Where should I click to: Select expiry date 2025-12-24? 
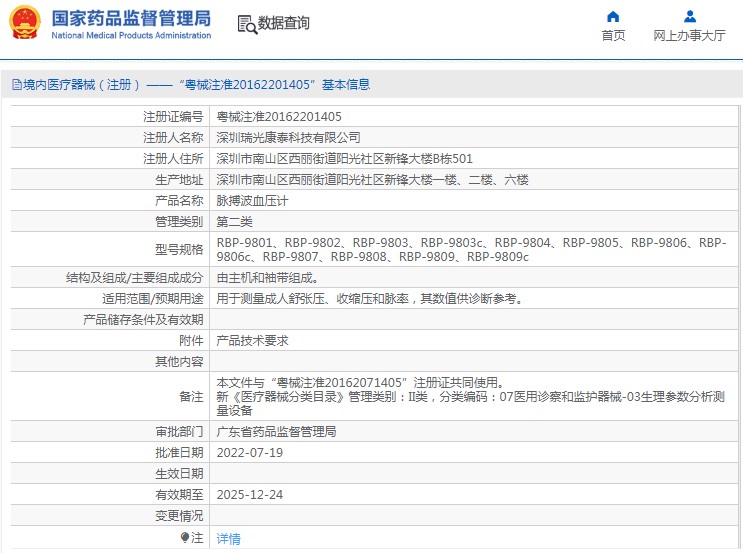(250, 495)
